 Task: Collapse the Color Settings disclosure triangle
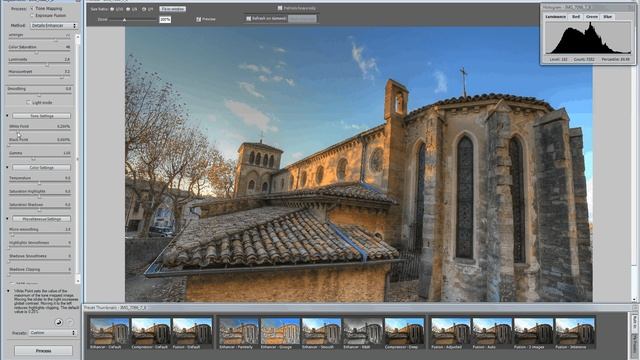7,167
